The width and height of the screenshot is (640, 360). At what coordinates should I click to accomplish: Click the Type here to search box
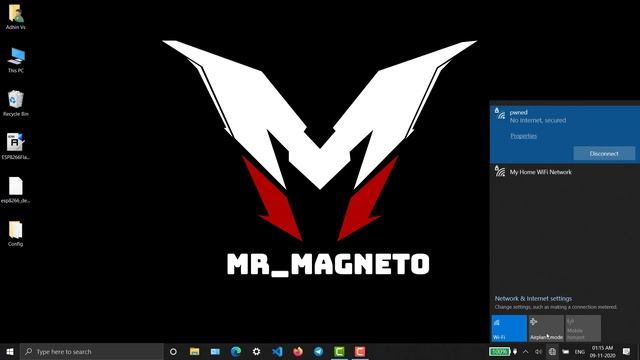click(x=92, y=351)
